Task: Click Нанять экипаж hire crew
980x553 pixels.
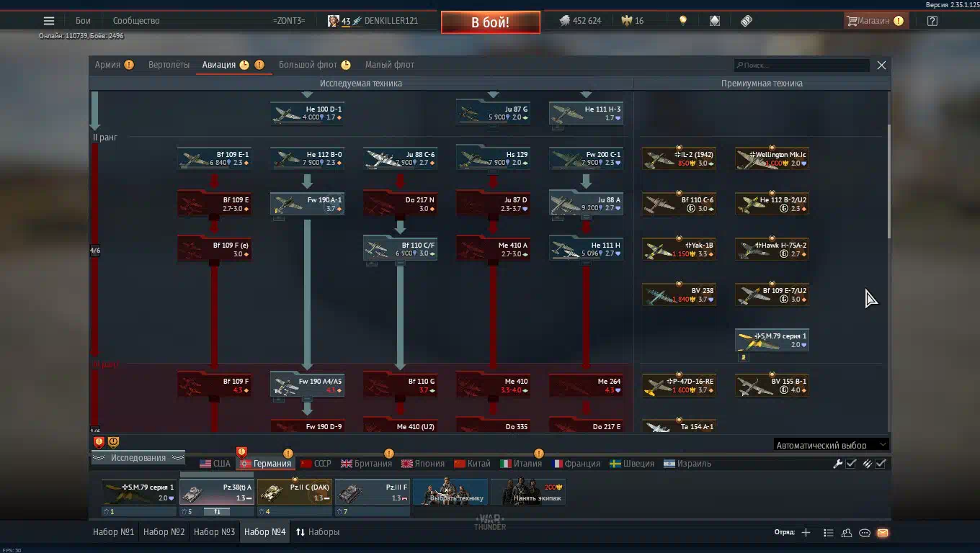Action: tap(528, 493)
